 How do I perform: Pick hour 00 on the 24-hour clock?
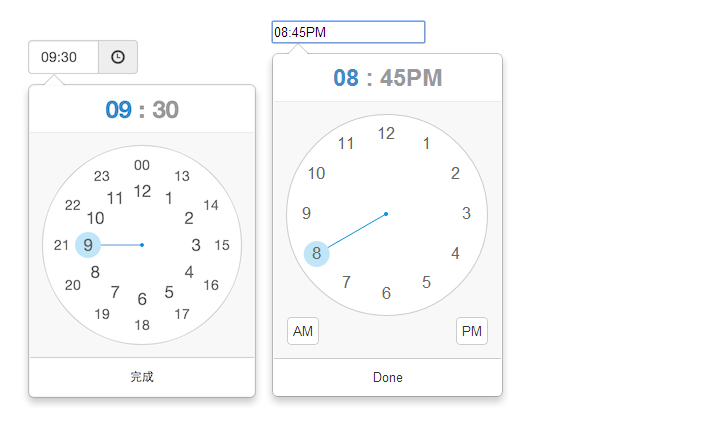coord(142,165)
